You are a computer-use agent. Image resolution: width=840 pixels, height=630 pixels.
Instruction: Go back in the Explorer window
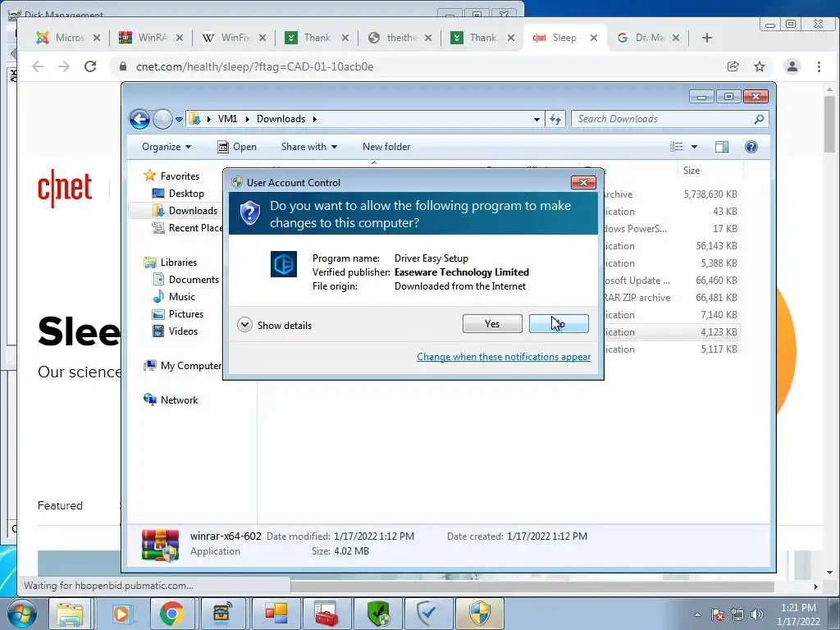pos(139,119)
